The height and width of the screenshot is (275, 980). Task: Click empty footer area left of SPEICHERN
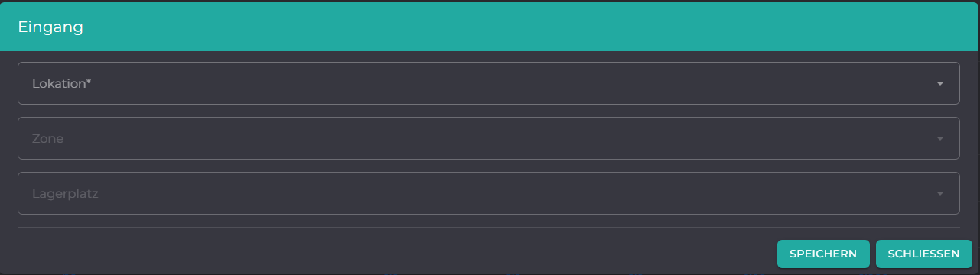click(x=383, y=254)
